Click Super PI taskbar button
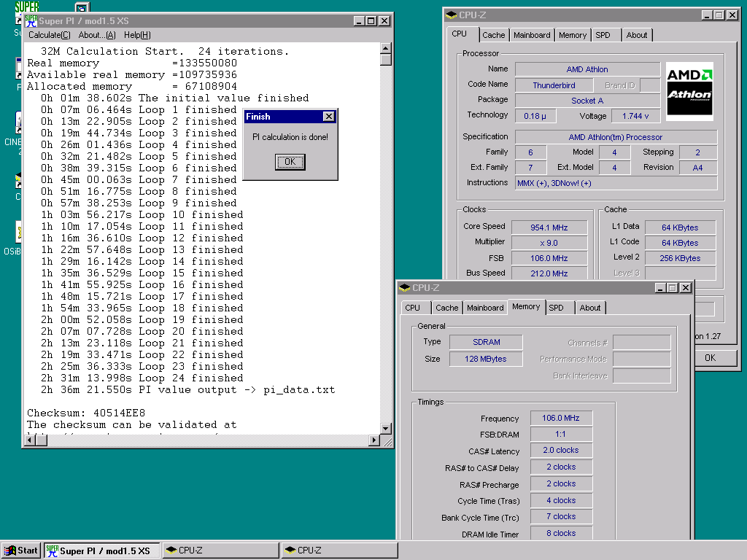The width and height of the screenshot is (747, 560). click(x=102, y=551)
